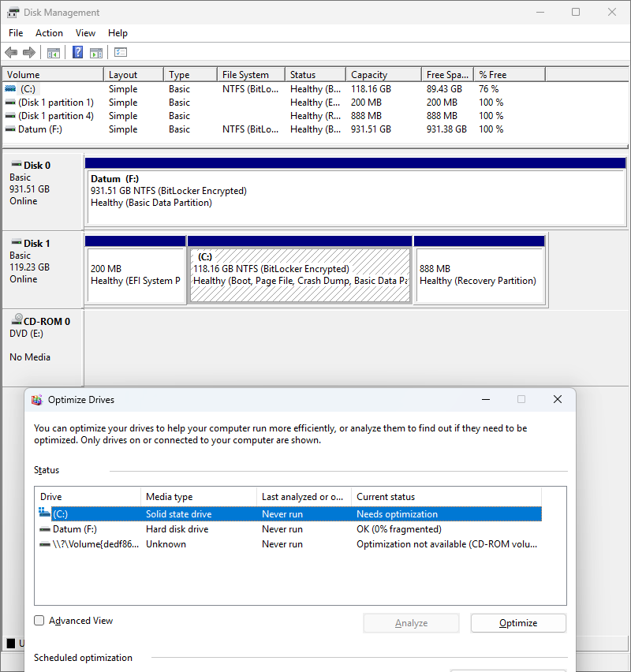Open the File menu
This screenshot has width=631, height=672.
click(x=16, y=33)
